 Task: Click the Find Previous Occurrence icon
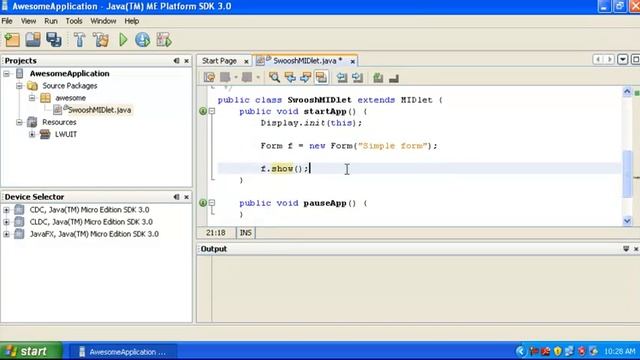(x=290, y=77)
